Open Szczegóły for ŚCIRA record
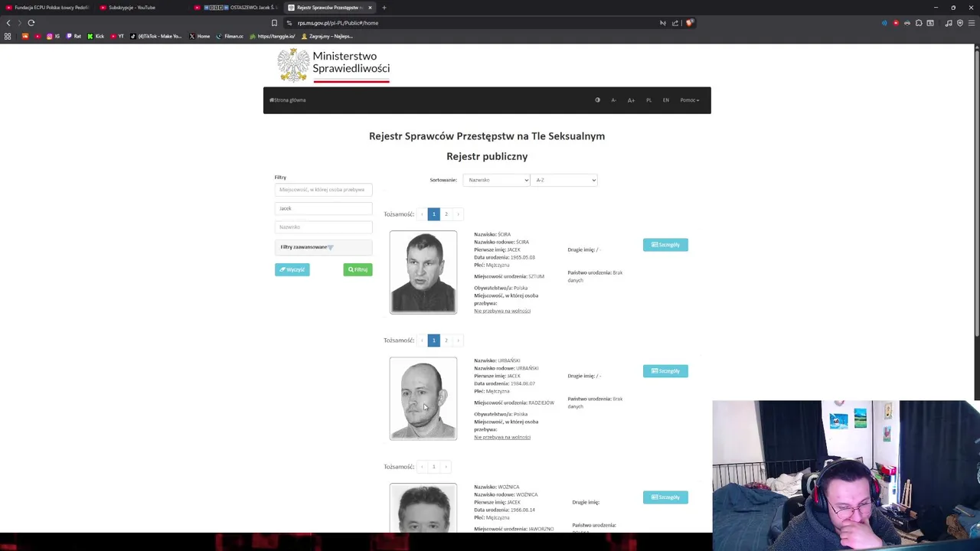 (x=665, y=245)
